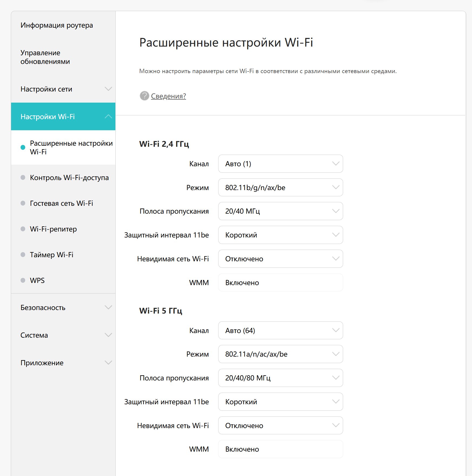
Task: Expand the Система section
Action: (63, 335)
